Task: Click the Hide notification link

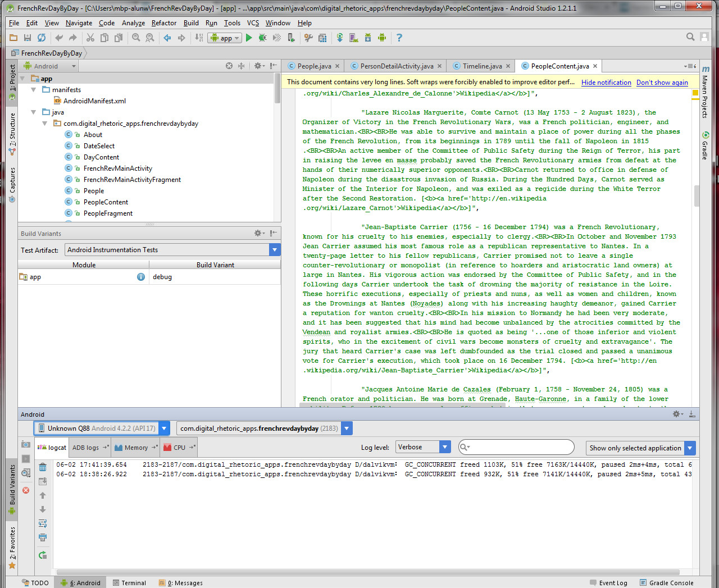Action: [606, 83]
